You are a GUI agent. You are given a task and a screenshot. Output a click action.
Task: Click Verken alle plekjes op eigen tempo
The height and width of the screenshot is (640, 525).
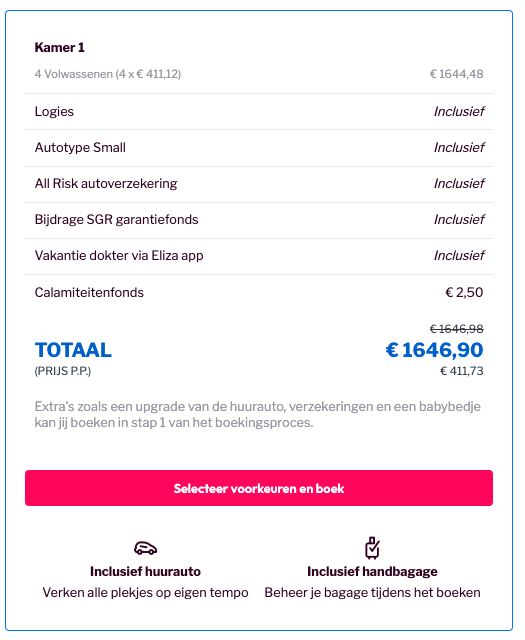coord(145,592)
